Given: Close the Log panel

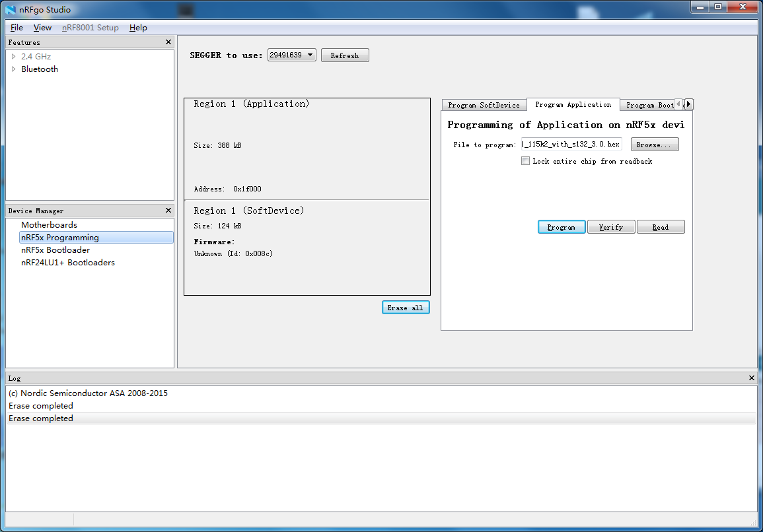Looking at the screenshot, I should coord(751,378).
